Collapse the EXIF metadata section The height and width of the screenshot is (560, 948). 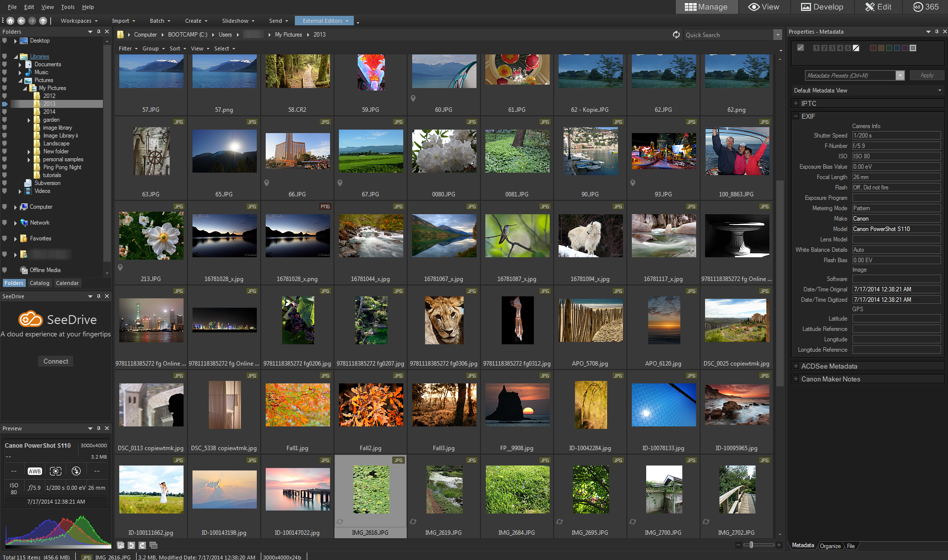796,116
